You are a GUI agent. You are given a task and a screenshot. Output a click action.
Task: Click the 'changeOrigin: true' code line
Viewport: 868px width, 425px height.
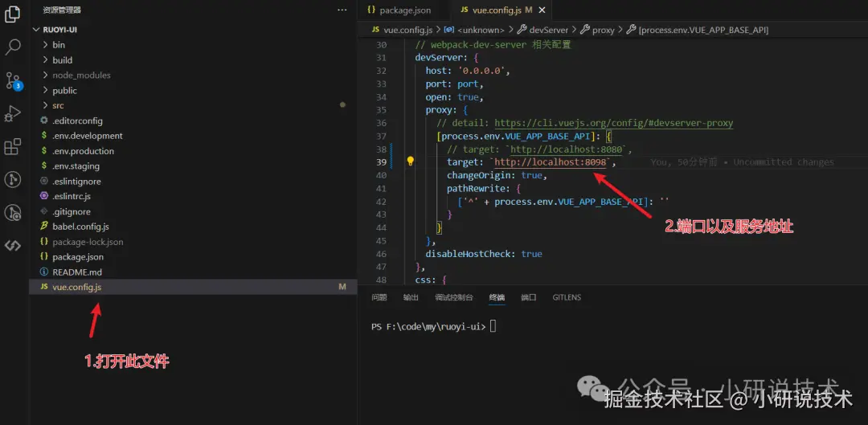(497, 175)
